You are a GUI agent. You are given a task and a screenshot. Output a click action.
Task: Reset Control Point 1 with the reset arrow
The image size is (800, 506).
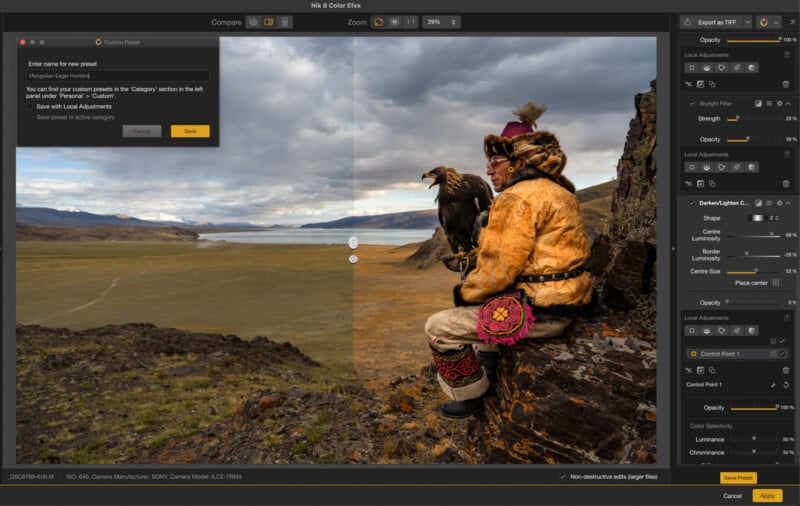click(785, 385)
